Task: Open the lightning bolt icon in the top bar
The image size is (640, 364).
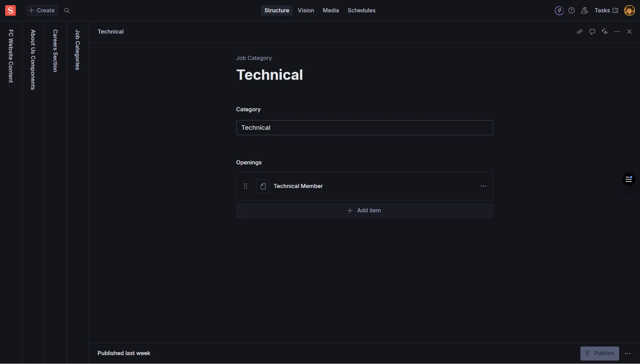Action: 559,11
